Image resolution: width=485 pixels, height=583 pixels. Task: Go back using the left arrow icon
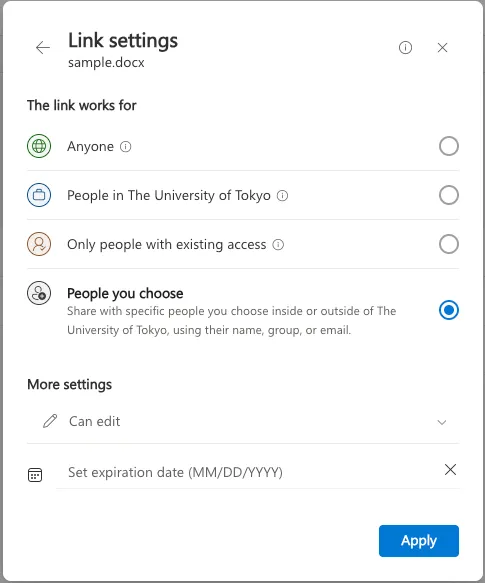(43, 48)
